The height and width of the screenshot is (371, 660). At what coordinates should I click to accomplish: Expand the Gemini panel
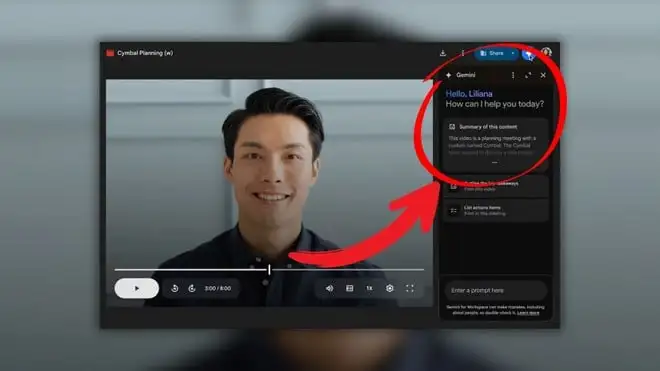pos(528,75)
